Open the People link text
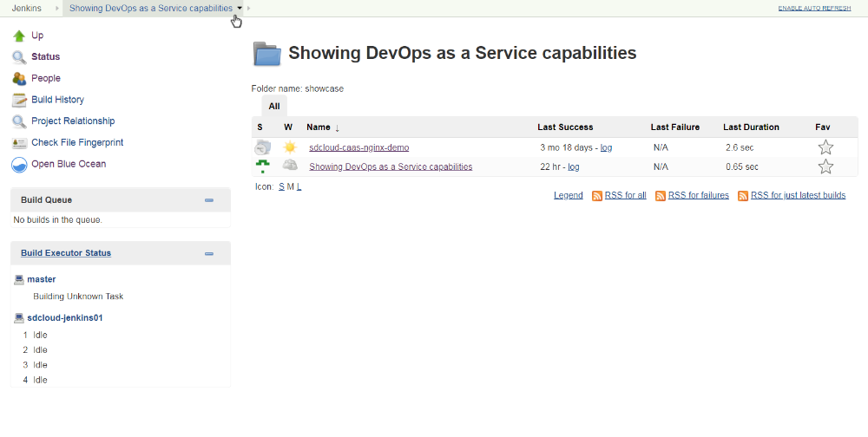The image size is (868, 437). (x=46, y=79)
